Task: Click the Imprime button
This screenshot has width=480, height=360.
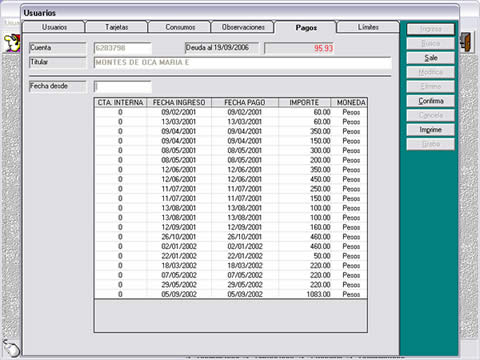Action: click(431, 129)
